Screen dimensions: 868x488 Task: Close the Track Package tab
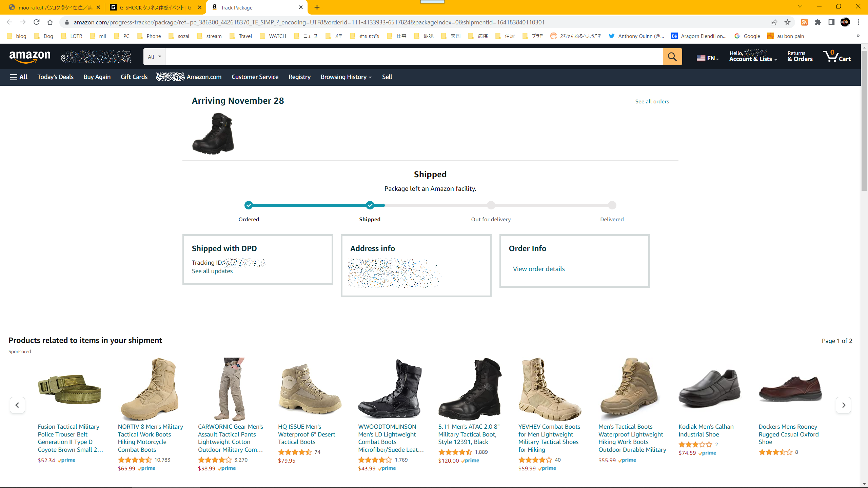click(301, 7)
